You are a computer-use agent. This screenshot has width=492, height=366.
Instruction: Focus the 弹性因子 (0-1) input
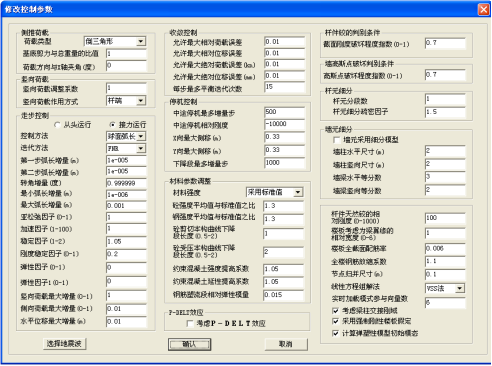126,268
